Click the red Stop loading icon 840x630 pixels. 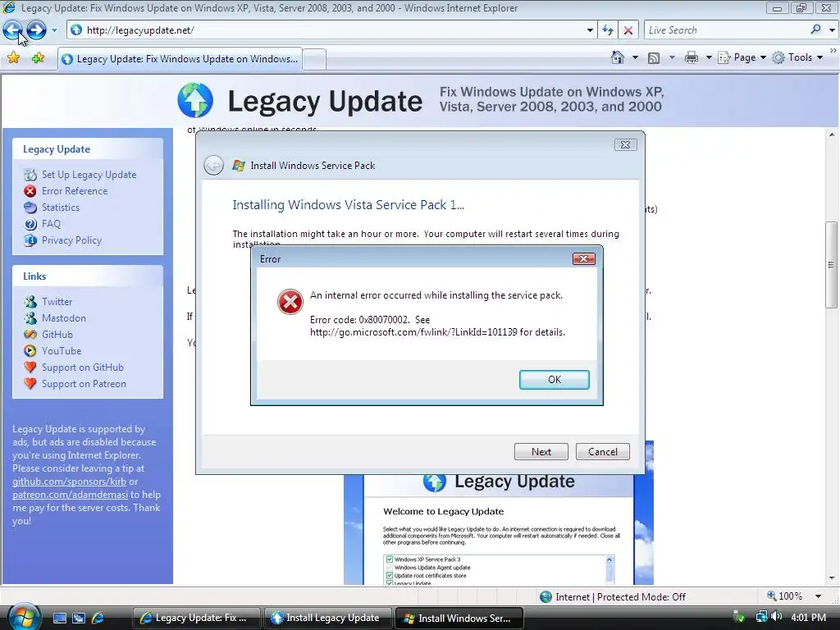(628, 30)
